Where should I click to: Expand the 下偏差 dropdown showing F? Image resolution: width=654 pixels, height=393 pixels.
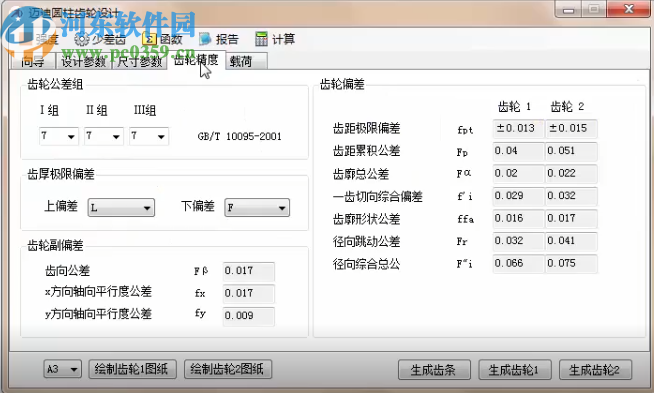pyautogui.click(x=257, y=207)
